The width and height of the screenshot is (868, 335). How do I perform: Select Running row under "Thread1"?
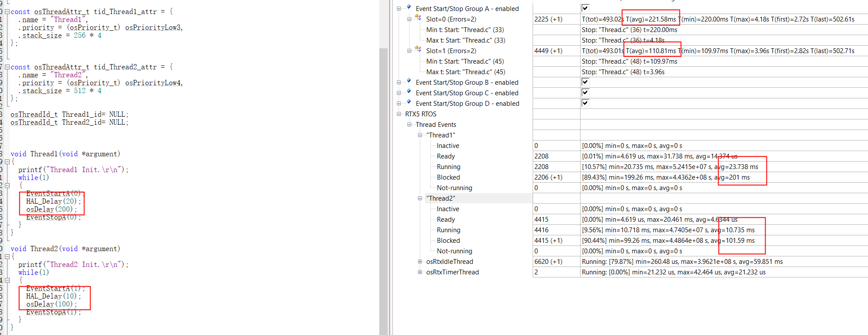[448, 167]
